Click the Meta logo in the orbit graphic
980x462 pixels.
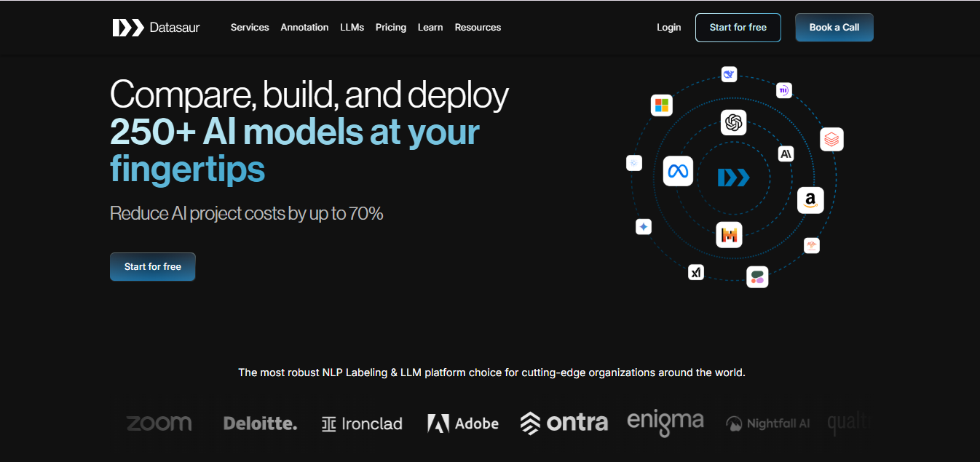[x=678, y=171]
